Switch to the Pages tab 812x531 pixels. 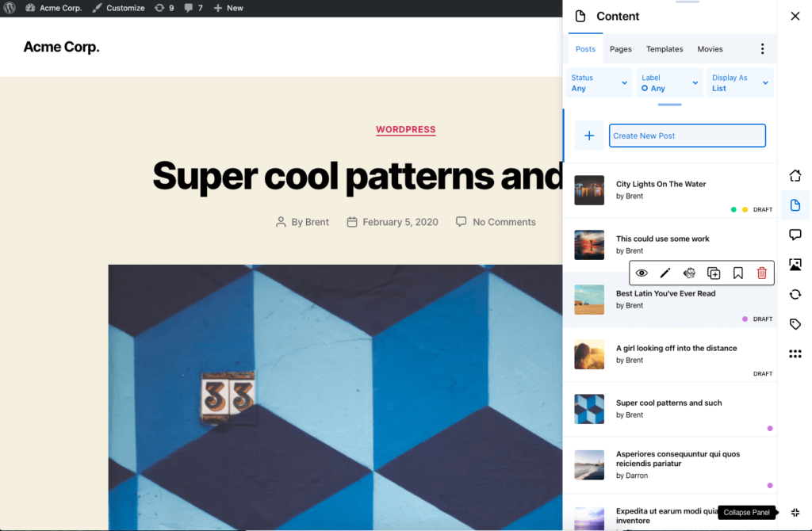620,48
